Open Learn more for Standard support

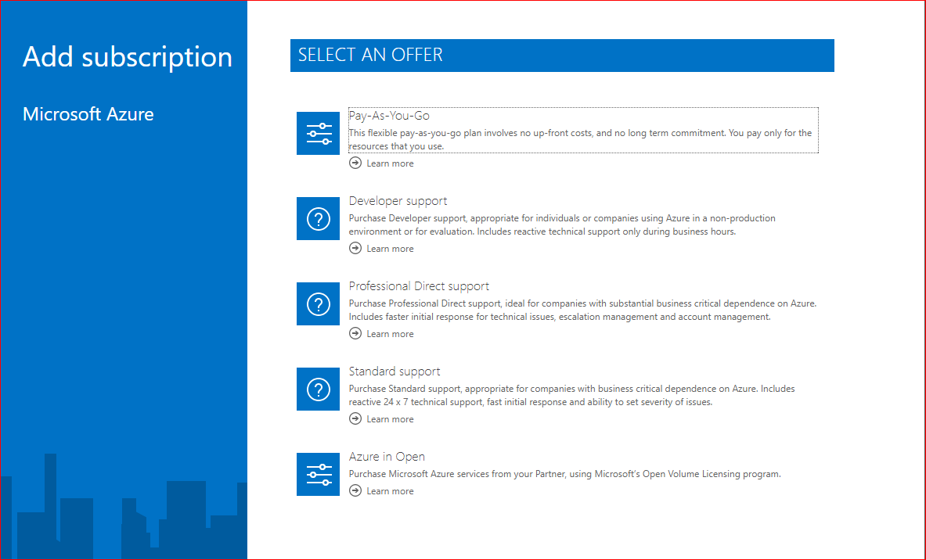(x=390, y=419)
